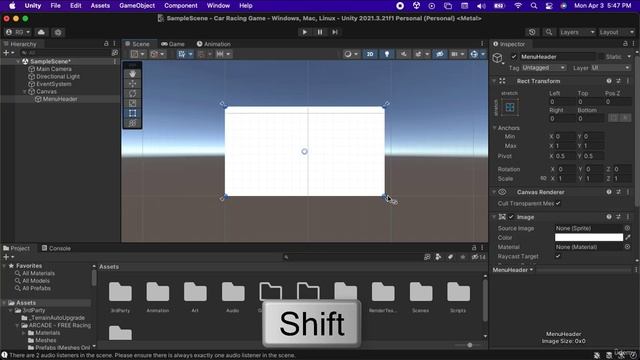Select Main Camera in Hierarchy

(x=53, y=69)
